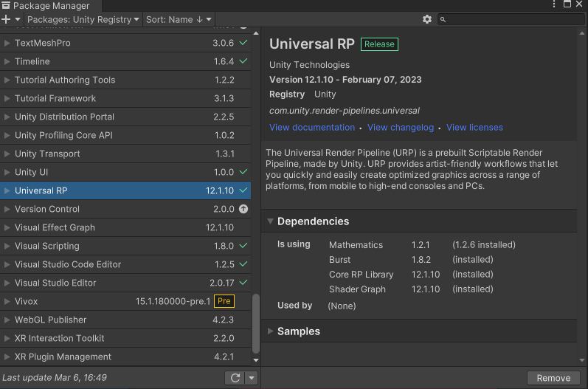Click the Pre tag on Vivox

pyautogui.click(x=224, y=301)
